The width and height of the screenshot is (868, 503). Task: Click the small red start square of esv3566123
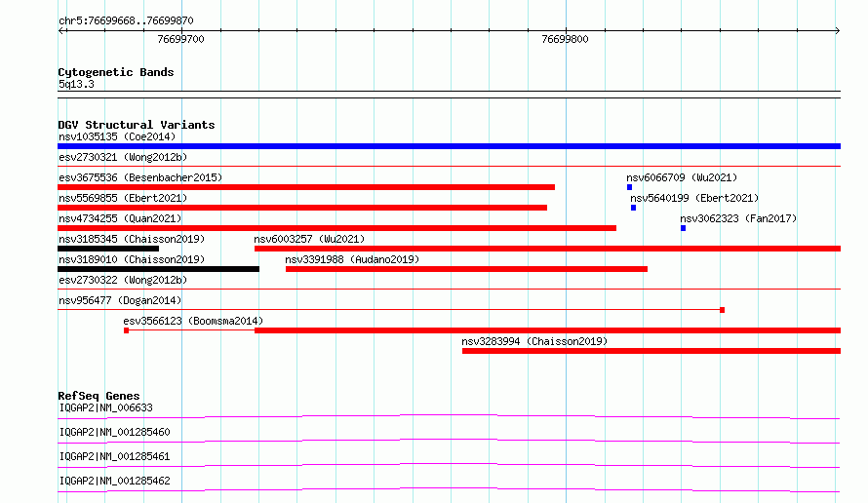[126, 330]
